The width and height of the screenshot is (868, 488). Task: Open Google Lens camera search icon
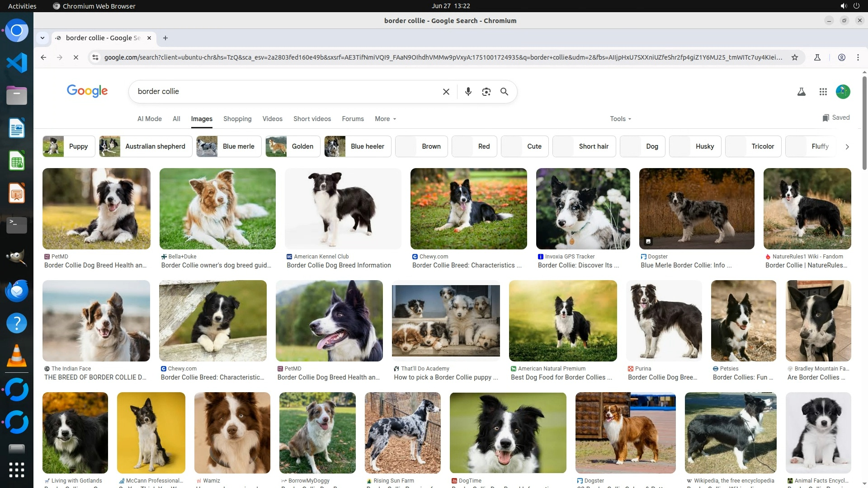pos(486,92)
